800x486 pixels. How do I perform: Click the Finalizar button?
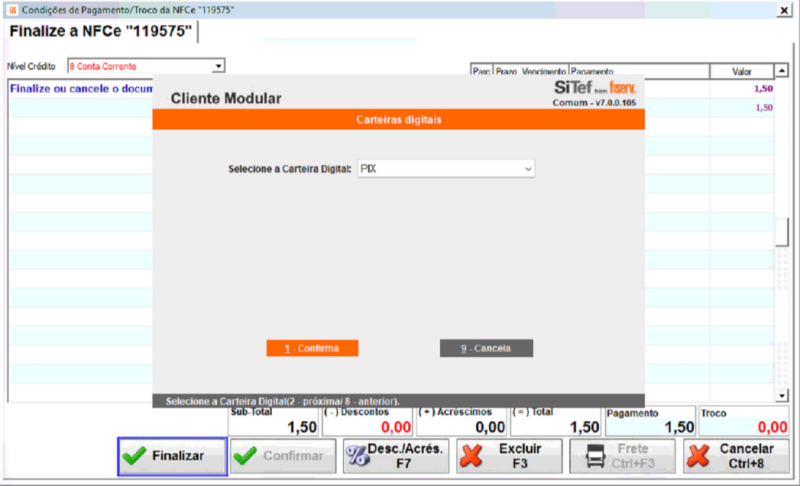point(172,456)
